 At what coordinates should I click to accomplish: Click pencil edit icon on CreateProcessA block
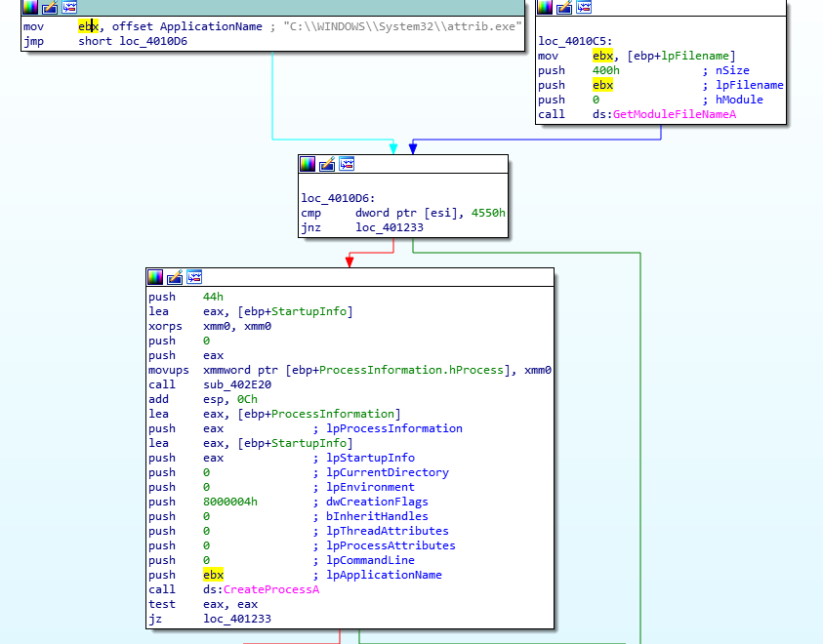pyautogui.click(x=175, y=277)
